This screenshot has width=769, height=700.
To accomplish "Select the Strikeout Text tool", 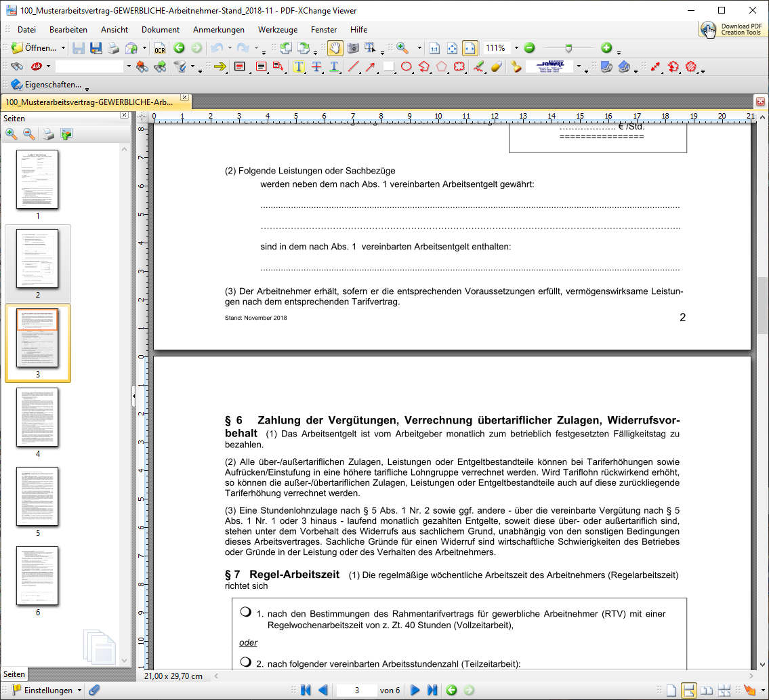I will coord(316,66).
